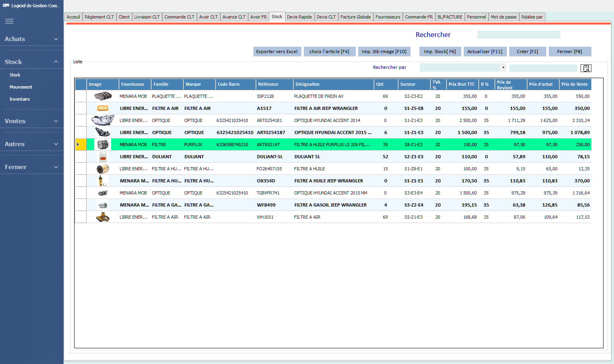Switch to the Acceuil tab
The width and height of the screenshot is (614, 364).
coord(73,17)
